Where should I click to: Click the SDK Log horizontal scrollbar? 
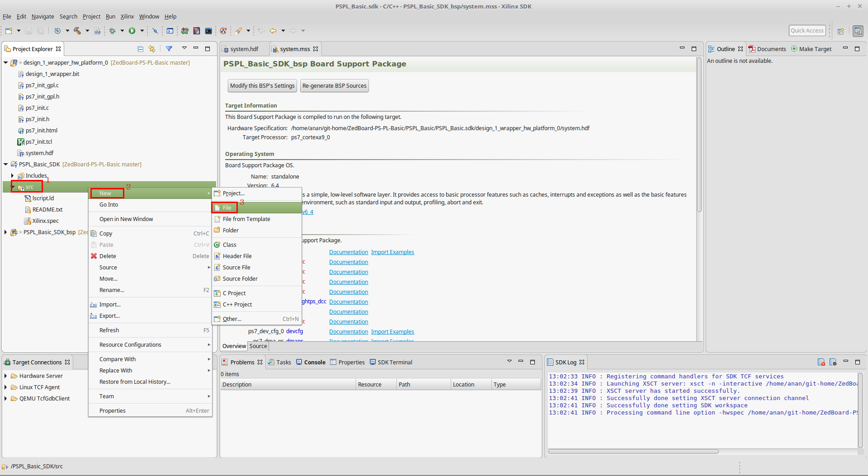pyautogui.click(x=633, y=451)
